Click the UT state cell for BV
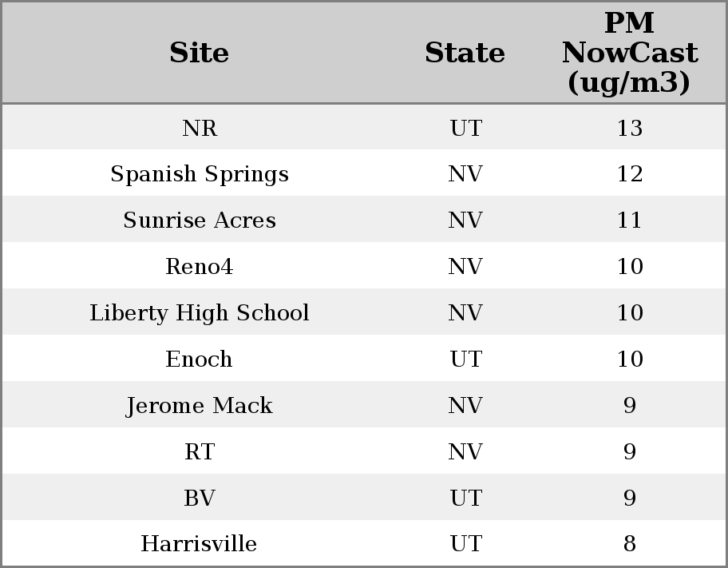Viewport: 728px width, 568px height. pyautogui.click(x=465, y=498)
